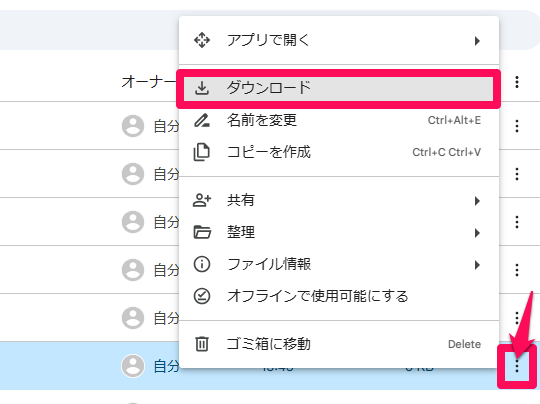The height and width of the screenshot is (404, 540).
Task: Expand the 整理 submenu arrow
Action: [x=477, y=233]
